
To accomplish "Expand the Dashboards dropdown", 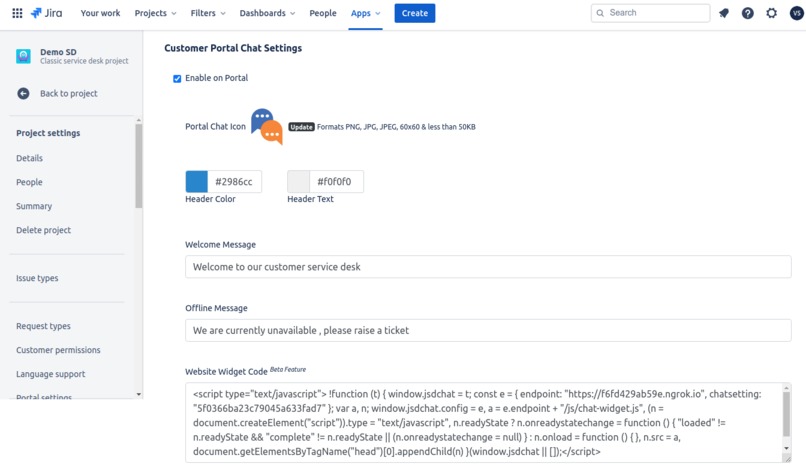I will pos(267,13).
